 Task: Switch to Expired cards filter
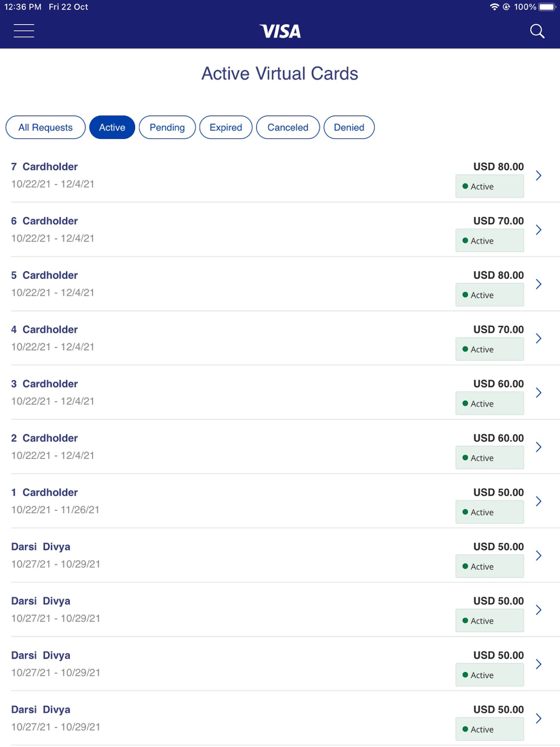tap(226, 127)
